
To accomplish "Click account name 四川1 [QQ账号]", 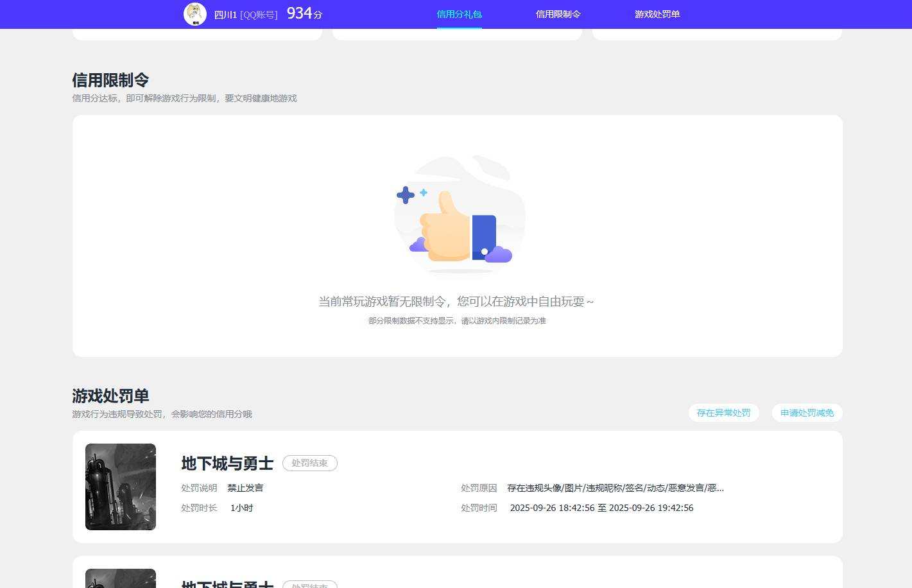I will (246, 15).
